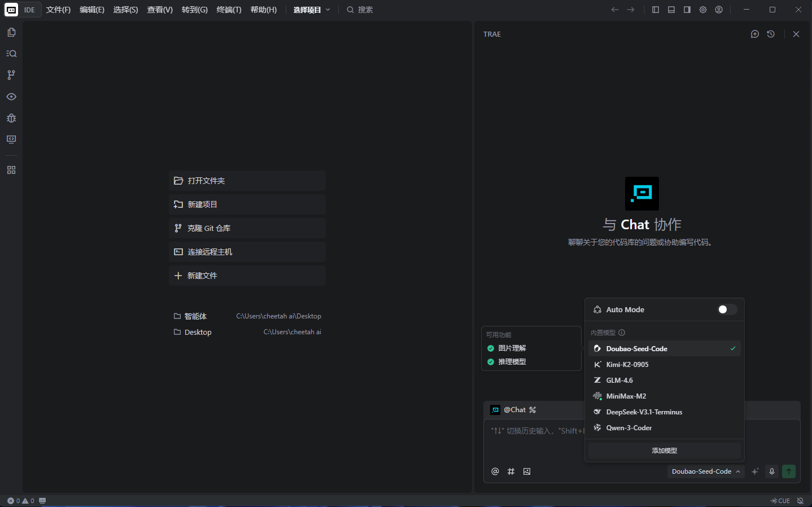Image resolution: width=812 pixels, height=507 pixels.
Task: Open recent folder 智能体
Action: (x=247, y=316)
